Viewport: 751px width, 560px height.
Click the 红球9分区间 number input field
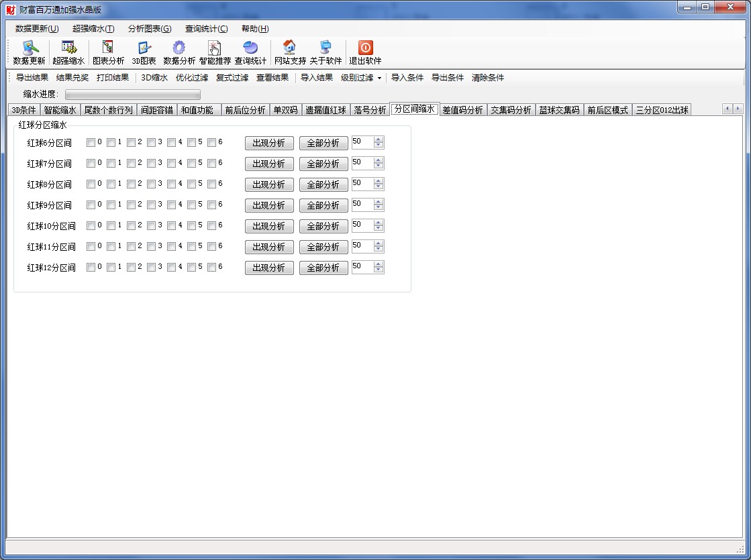[x=362, y=205]
